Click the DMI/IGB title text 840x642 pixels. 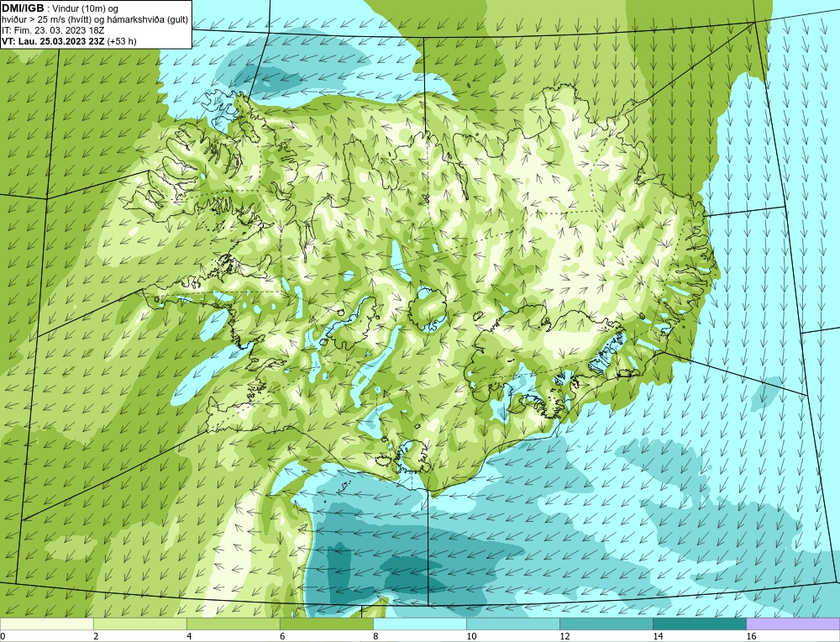point(23,8)
